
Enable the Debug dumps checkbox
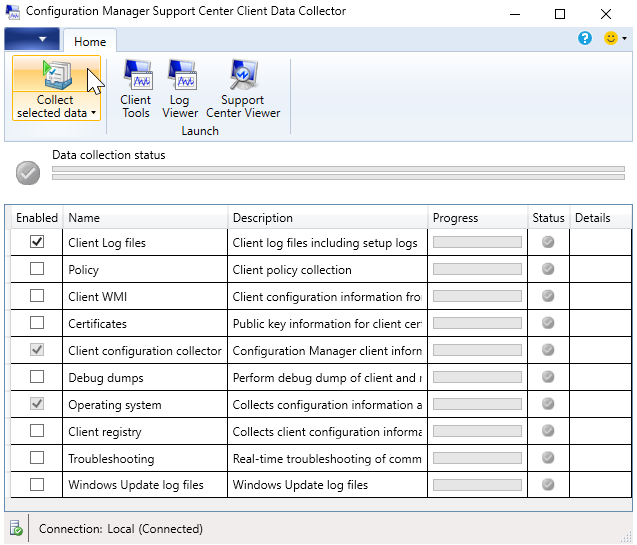[37, 377]
